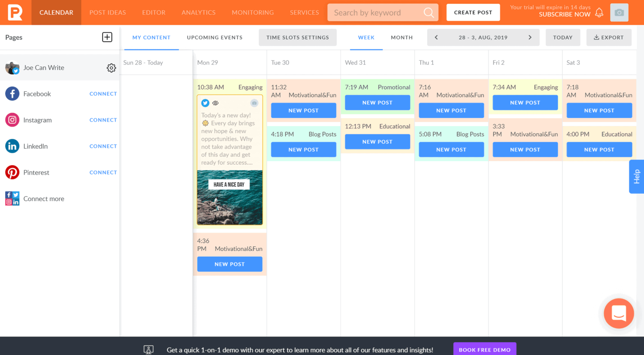Connect a Facebook account
The image size is (644, 355).
[103, 94]
